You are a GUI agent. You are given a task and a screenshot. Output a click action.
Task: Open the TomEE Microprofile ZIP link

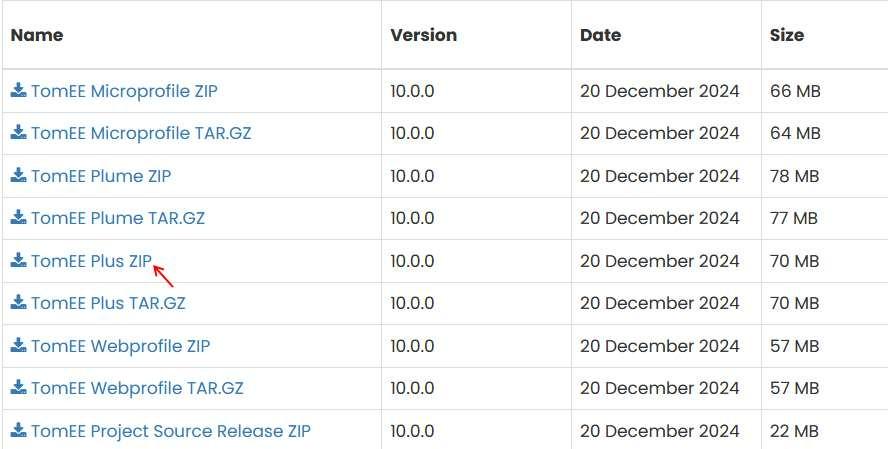124,91
